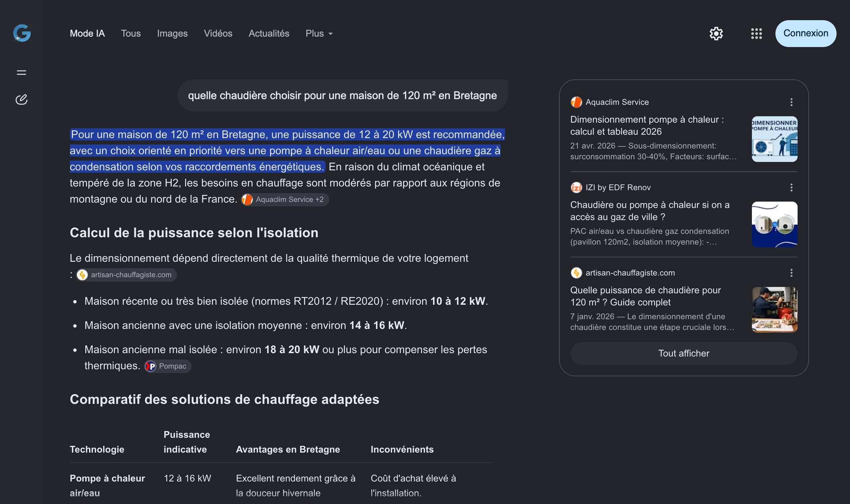Start a new chat with pencil icon

point(22,99)
